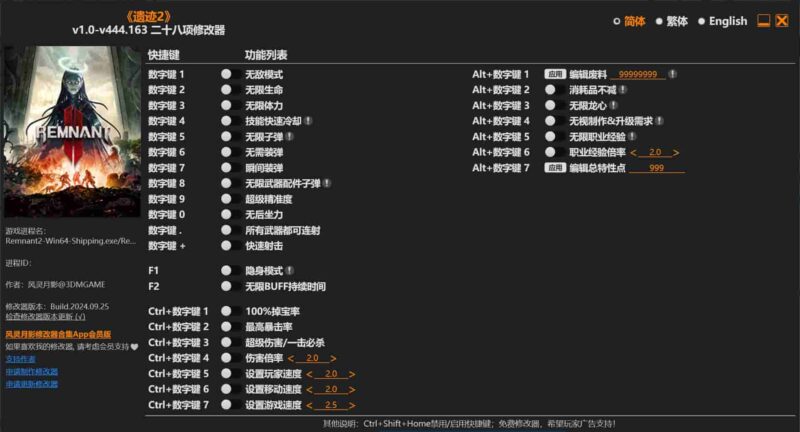Viewport: 800px width, 432px height.
Task: Click the orange minimize window icon
Action: coord(763,20)
